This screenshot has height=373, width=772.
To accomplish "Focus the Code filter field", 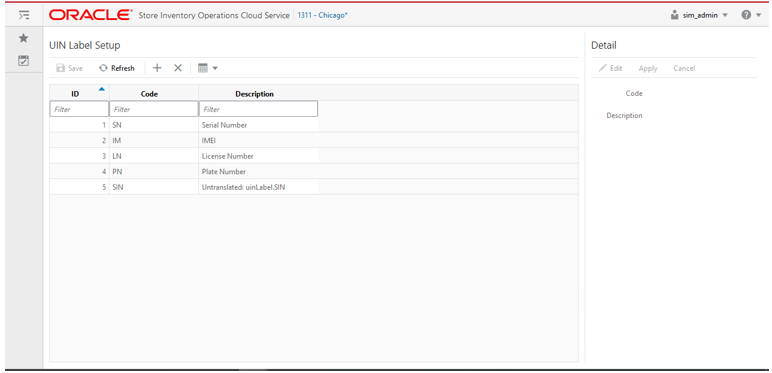I will (154, 109).
